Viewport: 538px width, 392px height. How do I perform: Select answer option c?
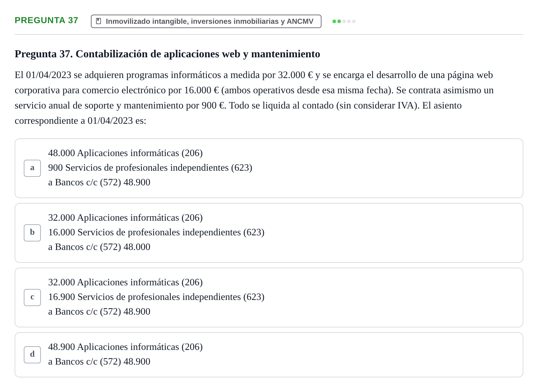(269, 298)
